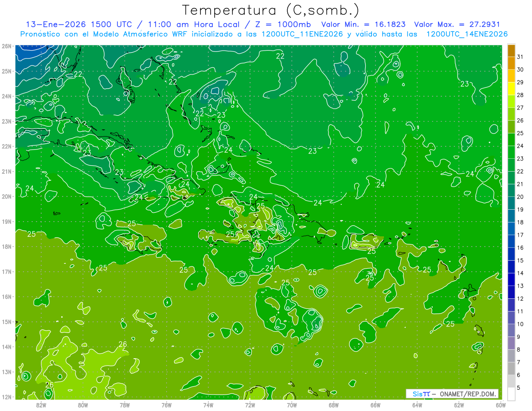This screenshot has height=411, width=532.
Task: Click the legend label 21
Action: coord(520,184)
